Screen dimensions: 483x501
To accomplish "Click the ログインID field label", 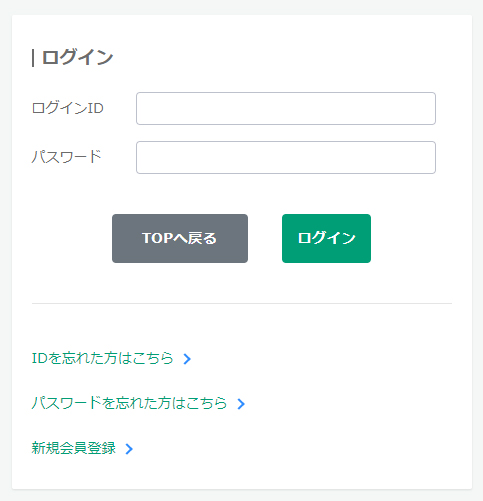I will tap(68, 108).
